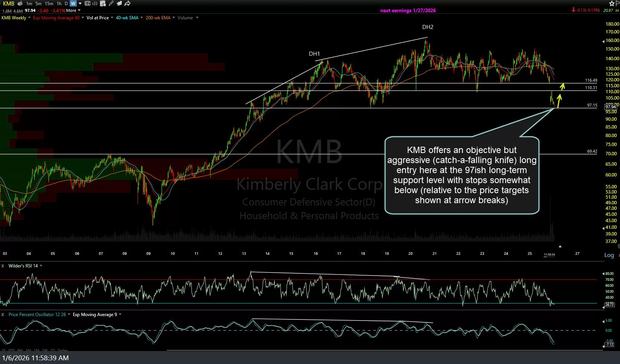Click the 11:58:34 time marker on axis
This screenshot has width=620, height=364.
pos(549,254)
